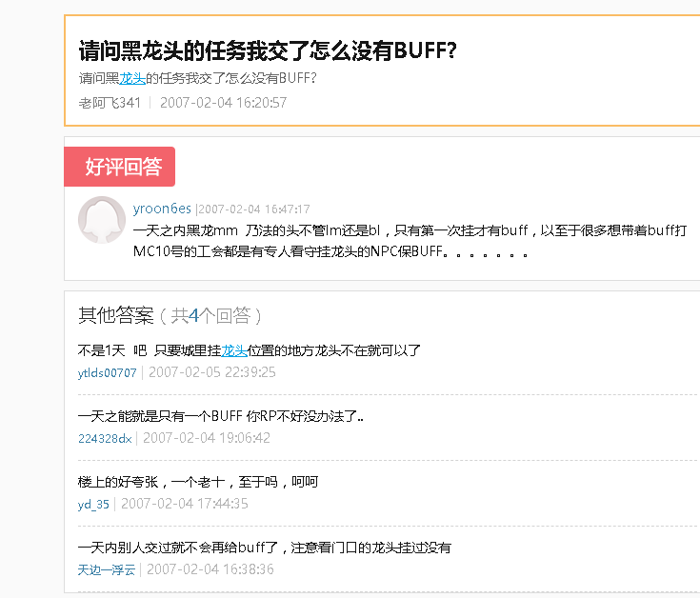The height and width of the screenshot is (598, 700).
Task: Click the question timestamp 2007-02-04 16:20:57
Action: coord(223,102)
